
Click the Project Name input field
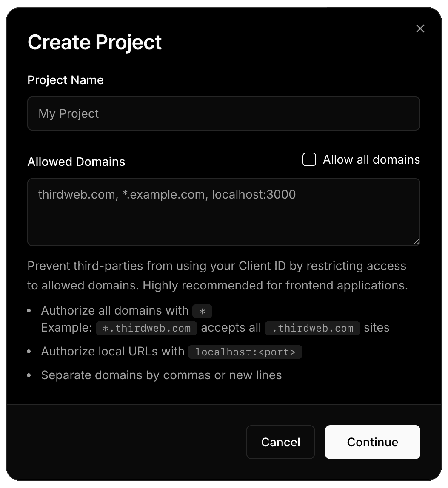(x=223, y=113)
